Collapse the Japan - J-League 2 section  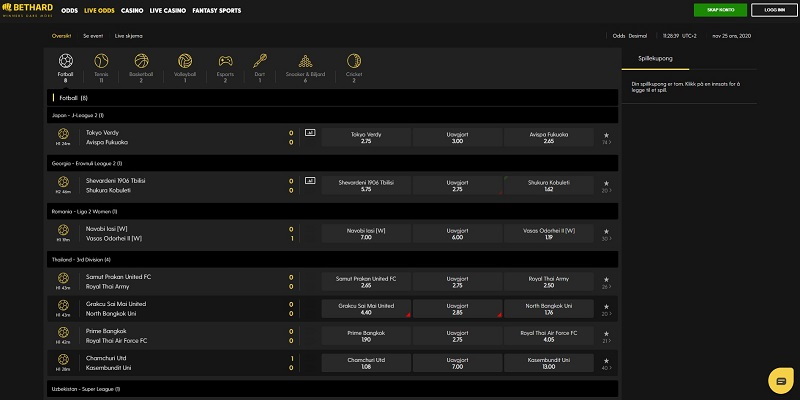coord(332,115)
